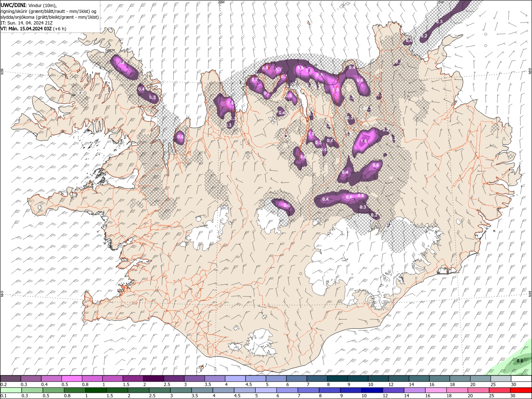This screenshot has width=532, height=399.
Task: Click the 3.5 value in the snow legend row
Action: [x=208, y=384]
